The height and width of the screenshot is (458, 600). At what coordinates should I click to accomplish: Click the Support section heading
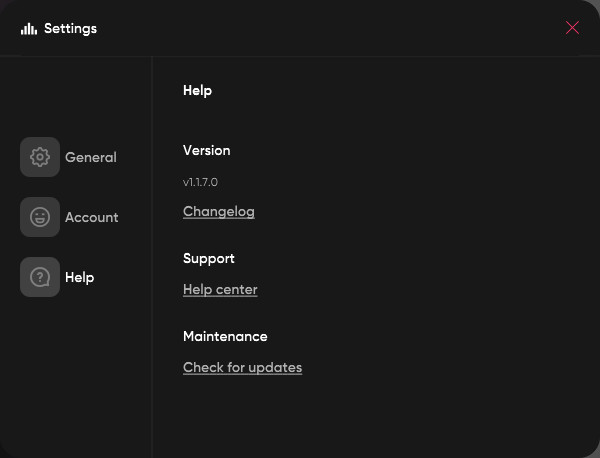[208, 258]
